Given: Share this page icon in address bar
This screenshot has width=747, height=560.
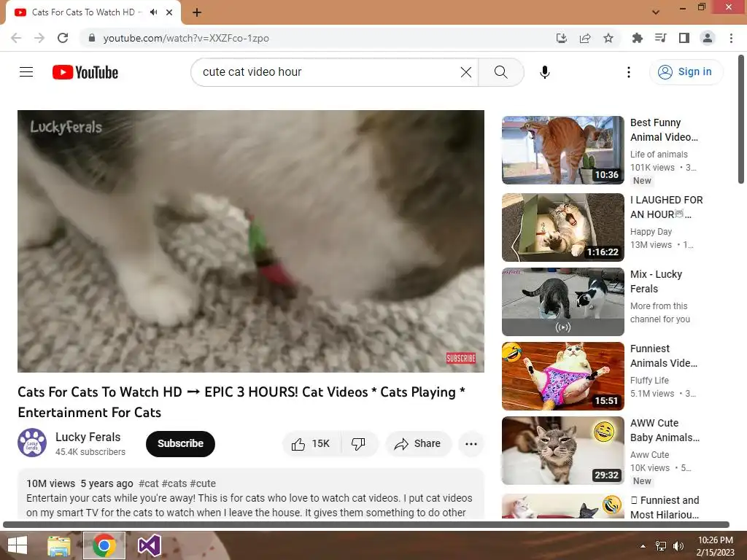Looking at the screenshot, I should pyautogui.click(x=585, y=38).
